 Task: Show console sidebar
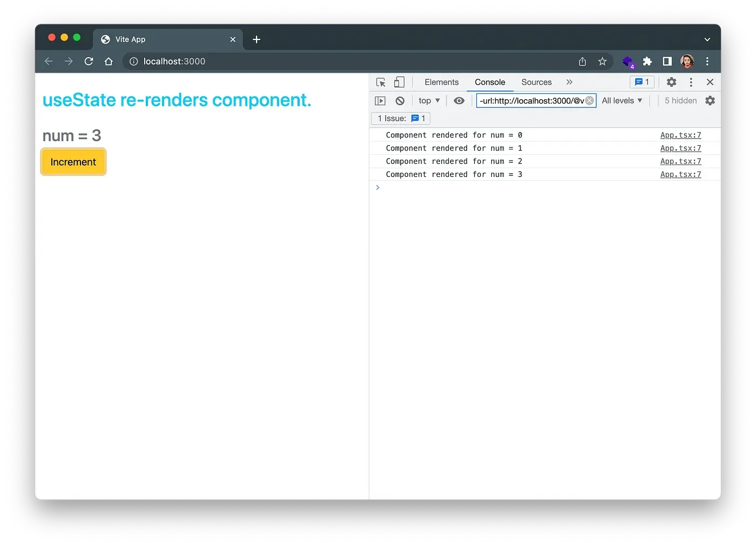[380, 101]
